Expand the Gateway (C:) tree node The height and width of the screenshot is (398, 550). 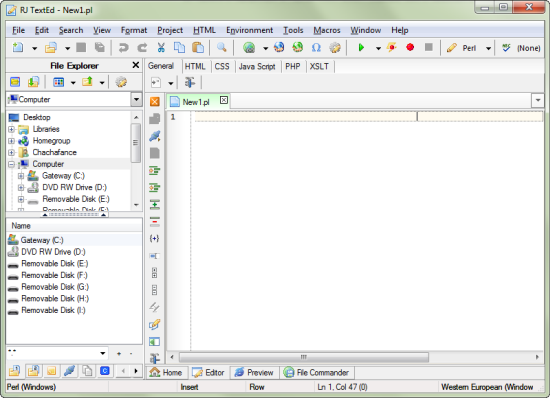[x=21, y=176]
